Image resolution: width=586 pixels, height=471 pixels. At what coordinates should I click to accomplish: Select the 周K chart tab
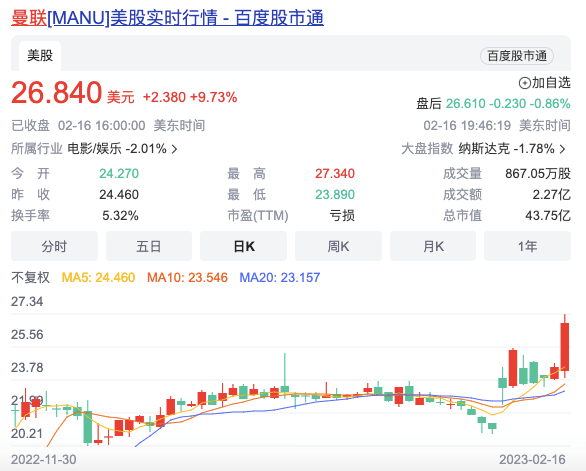tap(338, 246)
